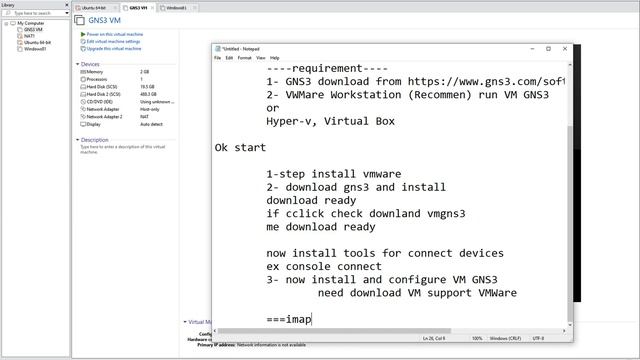Select NAT1 in Library tree
This screenshot has height=360, width=640.
coord(29,36)
